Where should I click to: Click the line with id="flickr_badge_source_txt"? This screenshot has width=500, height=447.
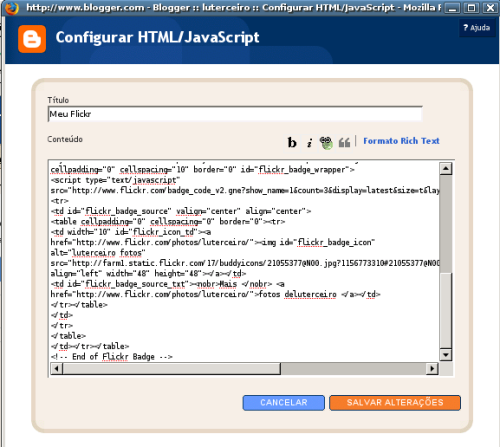click(168, 284)
